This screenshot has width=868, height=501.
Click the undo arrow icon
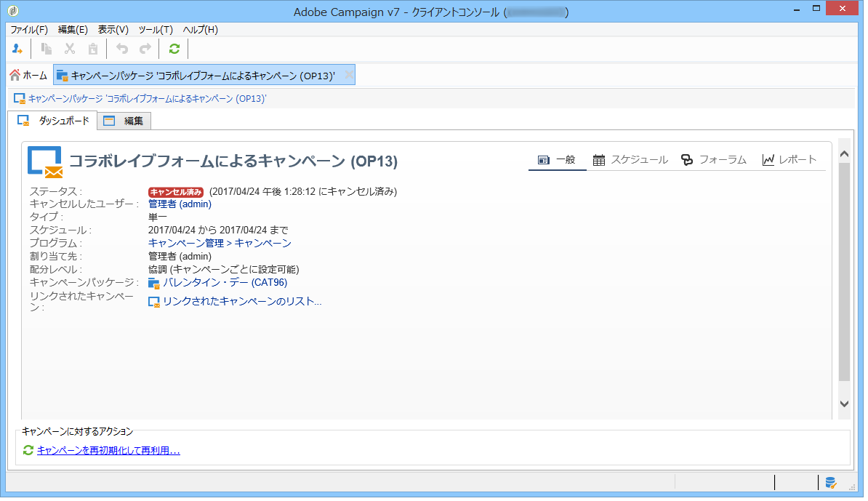click(x=122, y=49)
